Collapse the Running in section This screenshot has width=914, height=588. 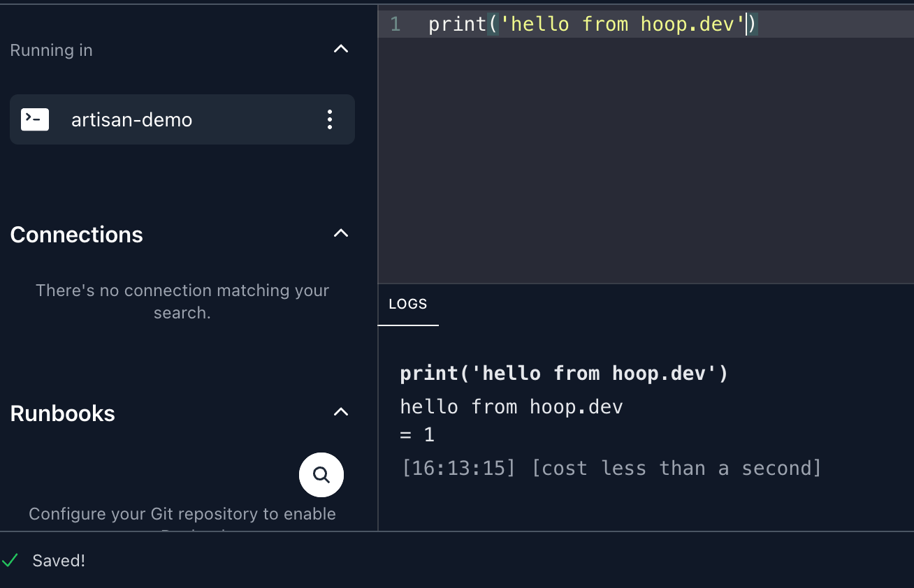(340, 49)
